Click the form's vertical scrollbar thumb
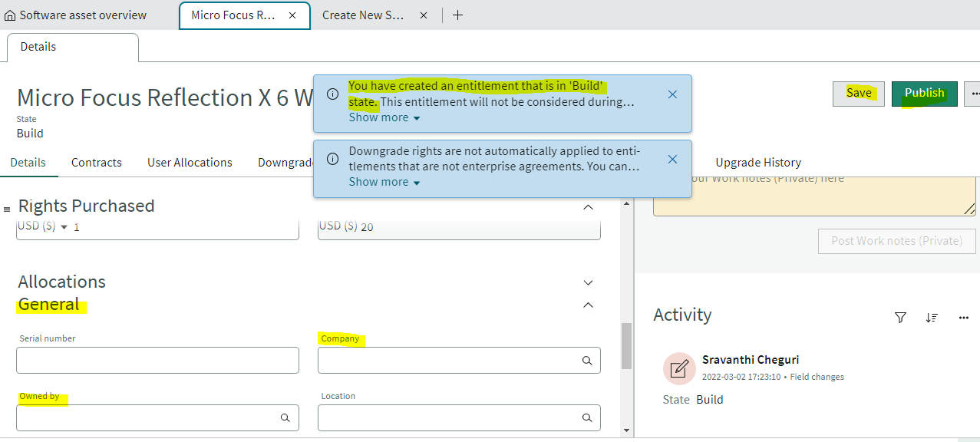The width and height of the screenshot is (980, 442). (626, 346)
